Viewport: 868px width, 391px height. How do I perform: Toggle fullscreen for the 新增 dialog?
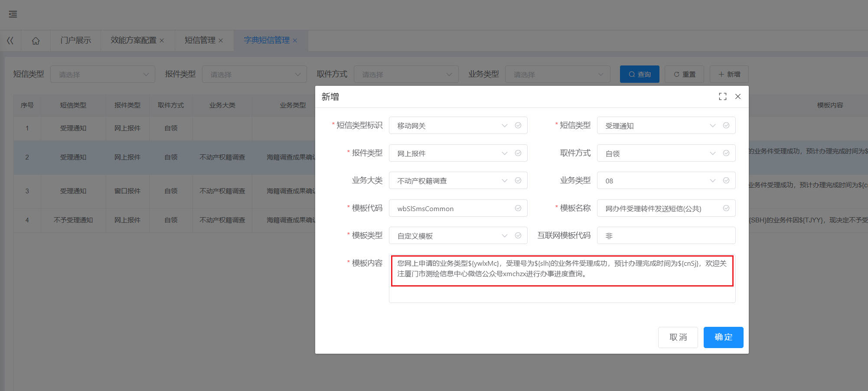pos(722,97)
